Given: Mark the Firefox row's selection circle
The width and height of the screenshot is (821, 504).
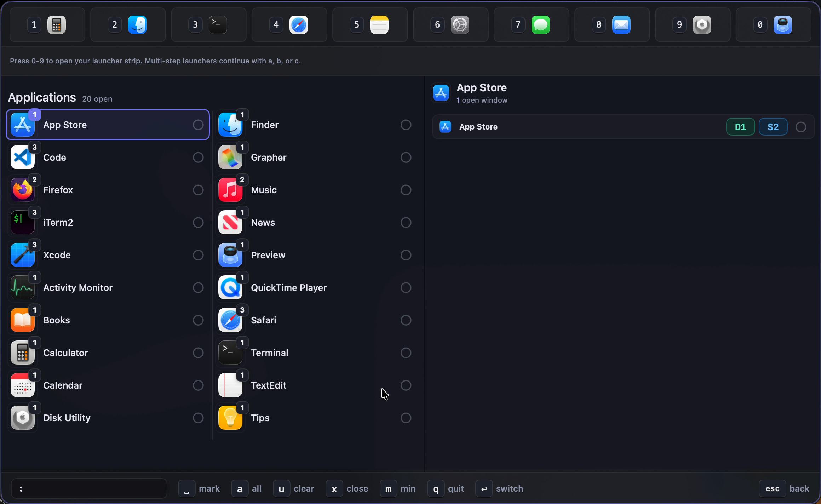Looking at the screenshot, I should pyautogui.click(x=198, y=190).
